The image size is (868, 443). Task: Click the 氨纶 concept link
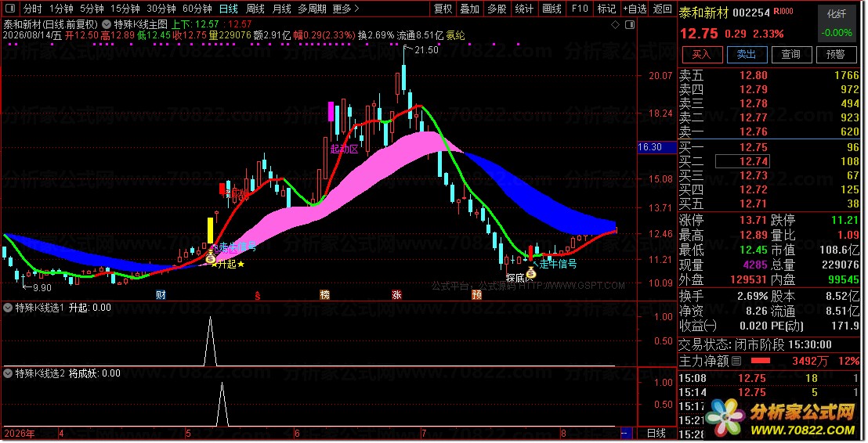point(456,35)
